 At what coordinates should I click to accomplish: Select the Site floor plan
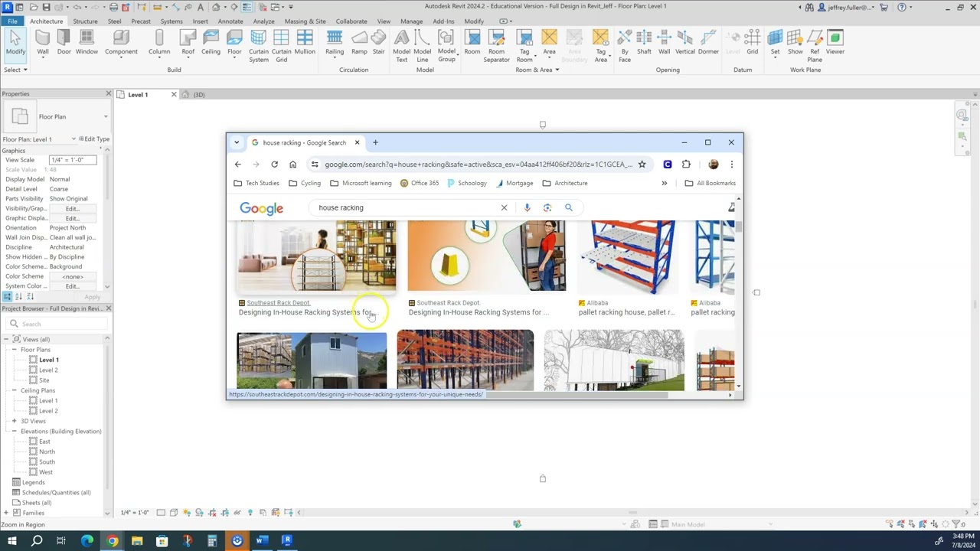pyautogui.click(x=44, y=380)
